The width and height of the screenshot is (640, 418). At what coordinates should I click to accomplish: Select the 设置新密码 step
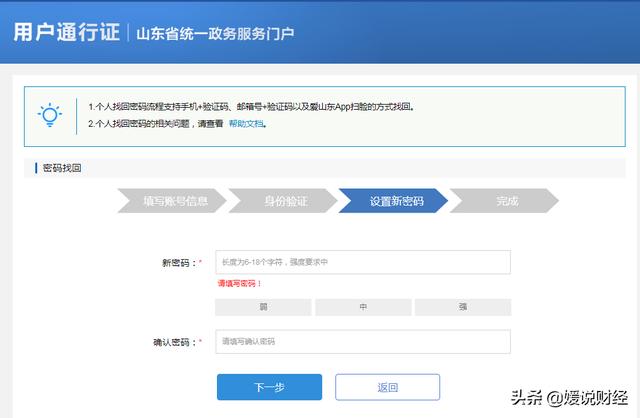[x=396, y=201]
